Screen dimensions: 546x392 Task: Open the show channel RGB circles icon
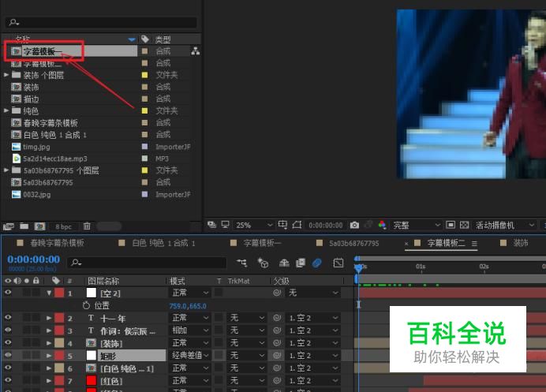click(x=382, y=225)
